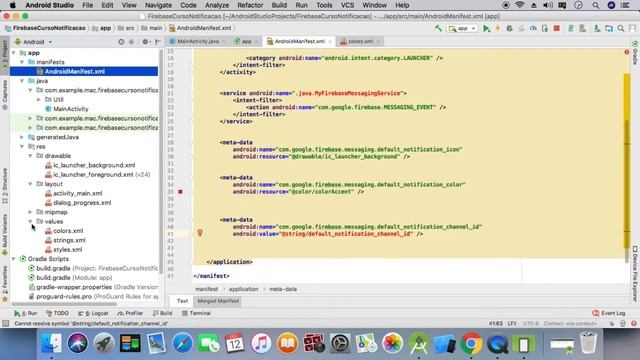This screenshot has height=360, width=640.
Task: Click the src breadcrumb in navigation bar
Action: (x=126, y=28)
